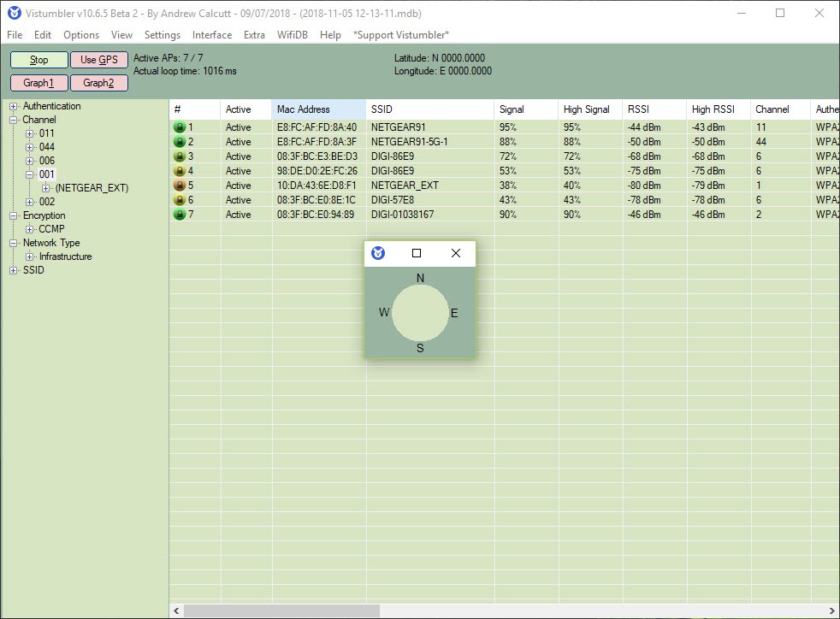Click the signal lock icon for row 4
840x619 pixels.
click(x=180, y=171)
